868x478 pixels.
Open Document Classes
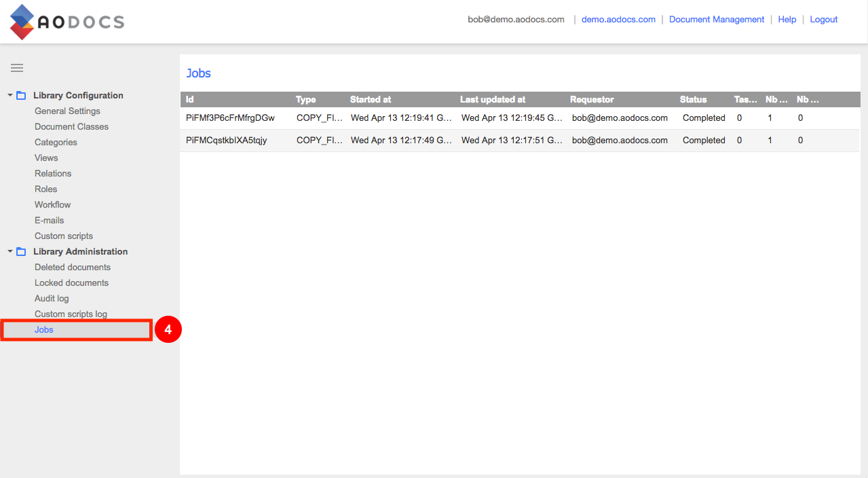coord(71,127)
